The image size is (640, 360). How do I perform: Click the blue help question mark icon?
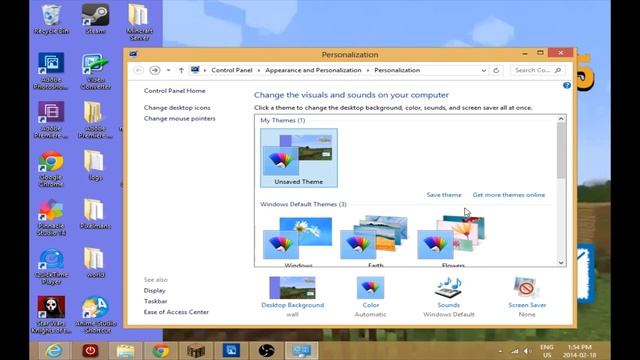(x=567, y=85)
